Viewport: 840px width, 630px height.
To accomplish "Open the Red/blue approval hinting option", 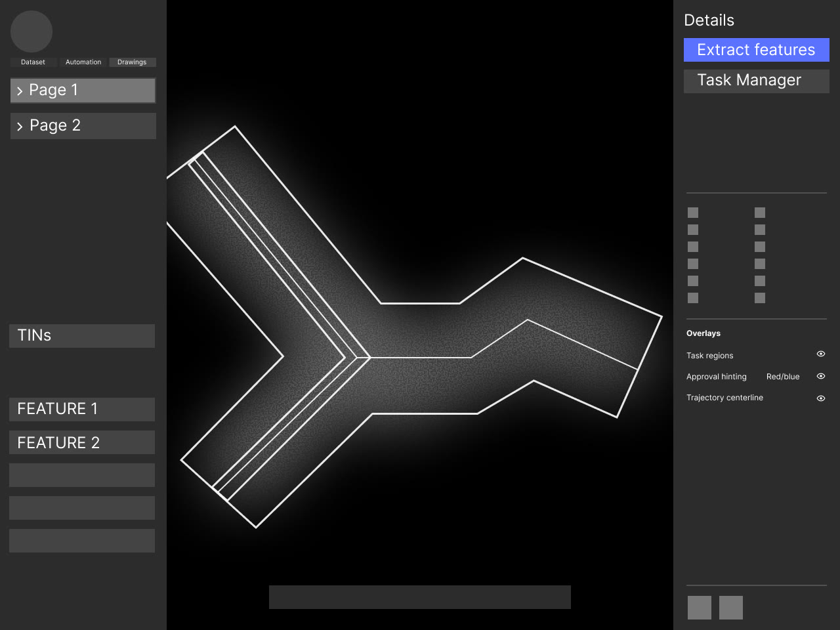I will [783, 377].
